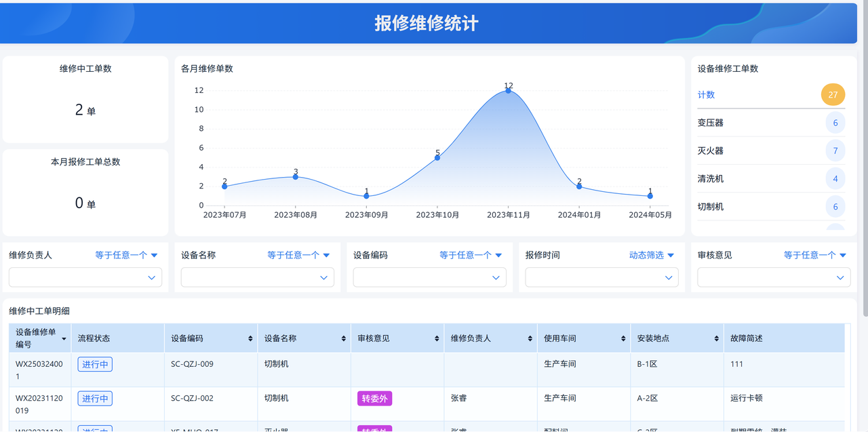Sort the 维修负责人 column
The height and width of the screenshot is (432, 868).
(x=530, y=338)
